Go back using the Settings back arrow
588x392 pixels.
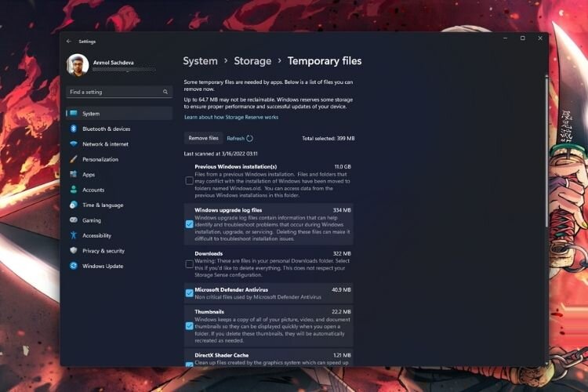pyautogui.click(x=69, y=42)
